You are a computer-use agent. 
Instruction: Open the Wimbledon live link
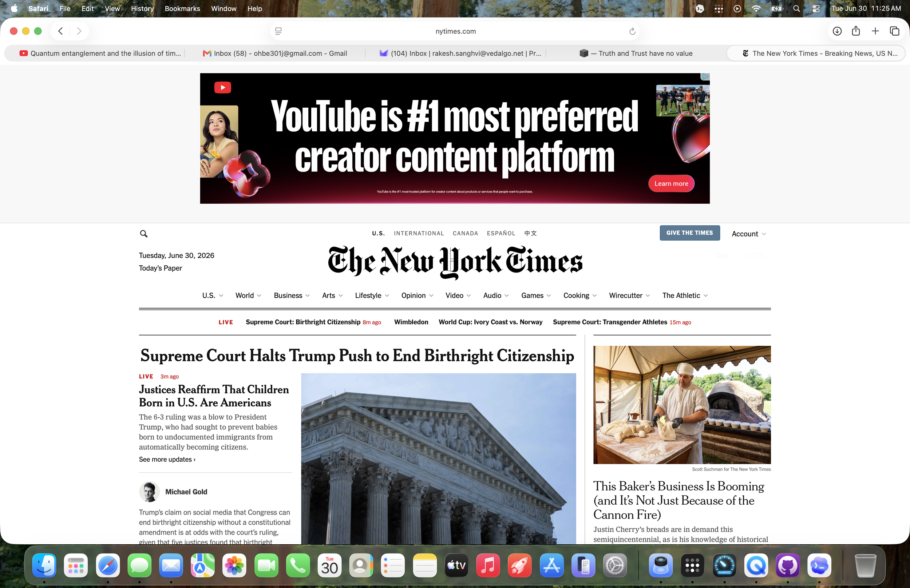pos(411,322)
